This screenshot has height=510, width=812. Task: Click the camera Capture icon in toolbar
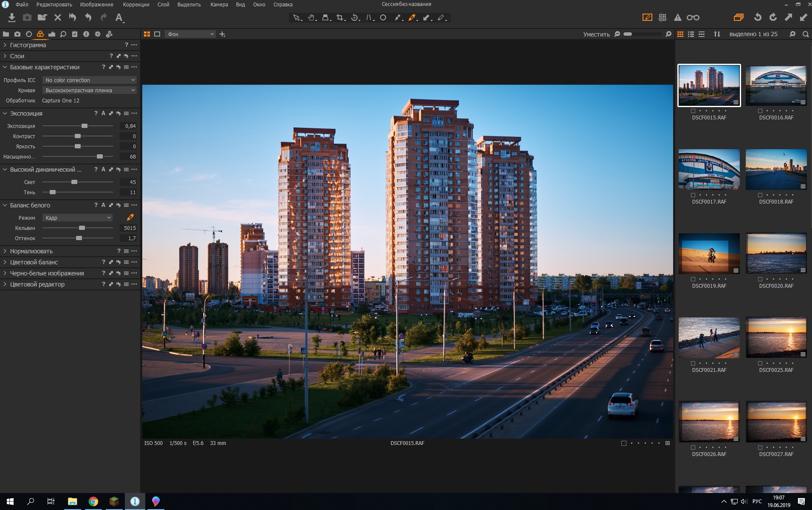(27, 17)
